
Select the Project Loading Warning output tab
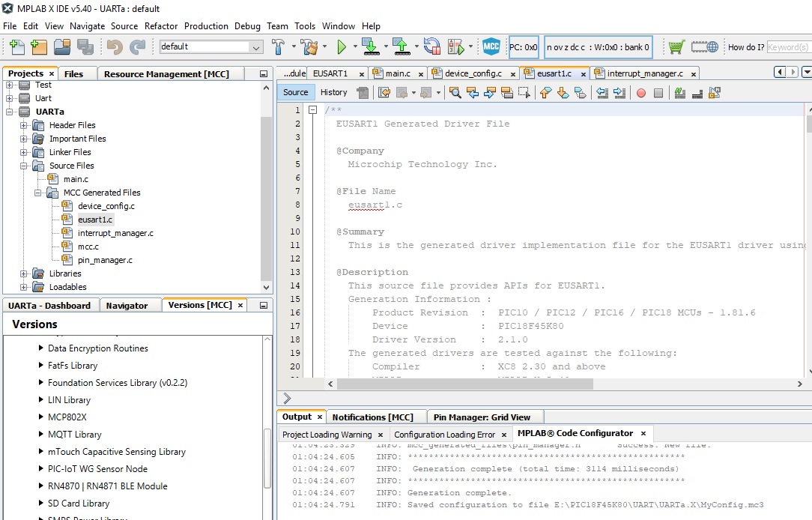pos(327,435)
